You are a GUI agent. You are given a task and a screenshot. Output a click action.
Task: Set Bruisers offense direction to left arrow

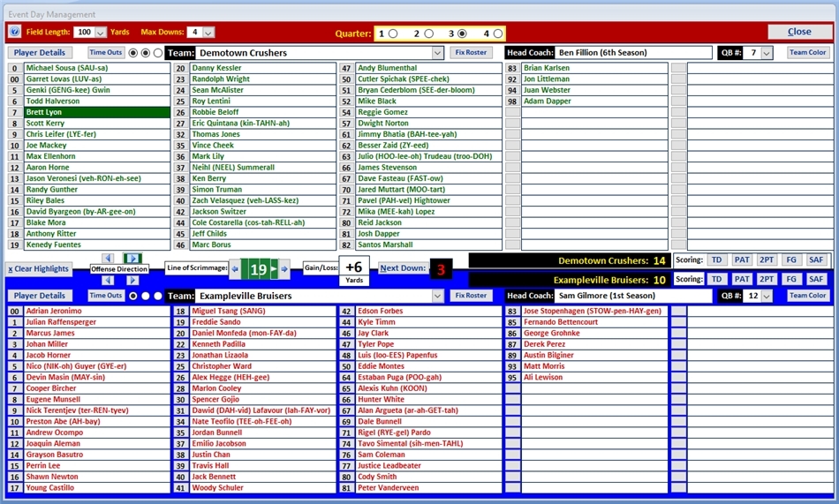coord(108,280)
